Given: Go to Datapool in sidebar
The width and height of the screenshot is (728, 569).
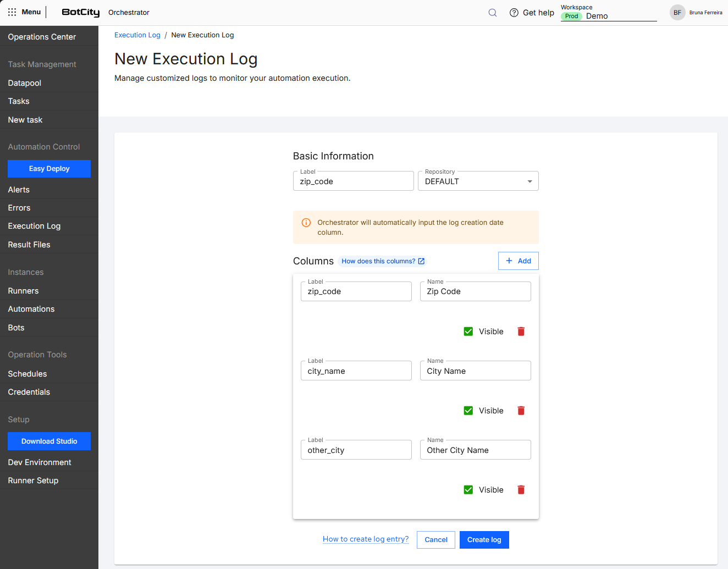Looking at the screenshot, I should tap(49, 83).
